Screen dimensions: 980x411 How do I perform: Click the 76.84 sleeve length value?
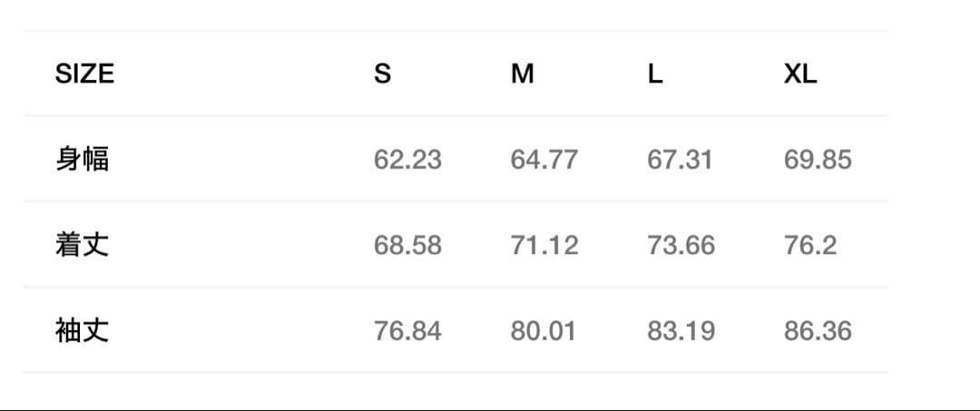click(407, 331)
